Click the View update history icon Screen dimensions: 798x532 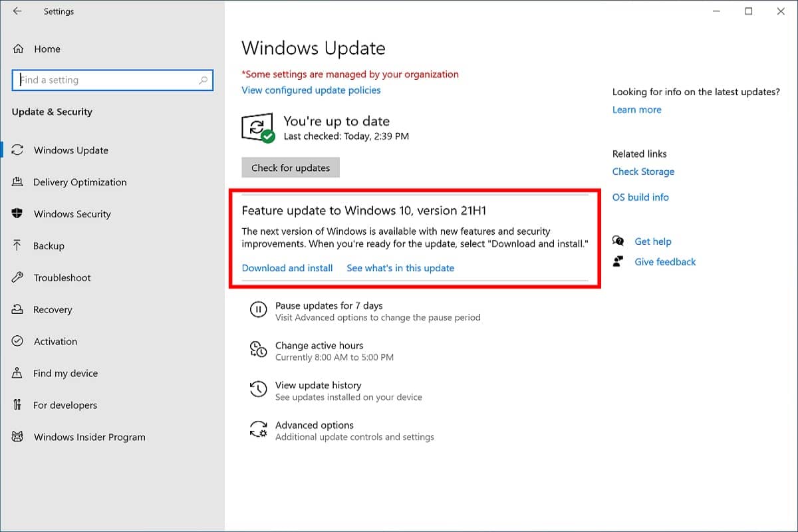coord(257,390)
